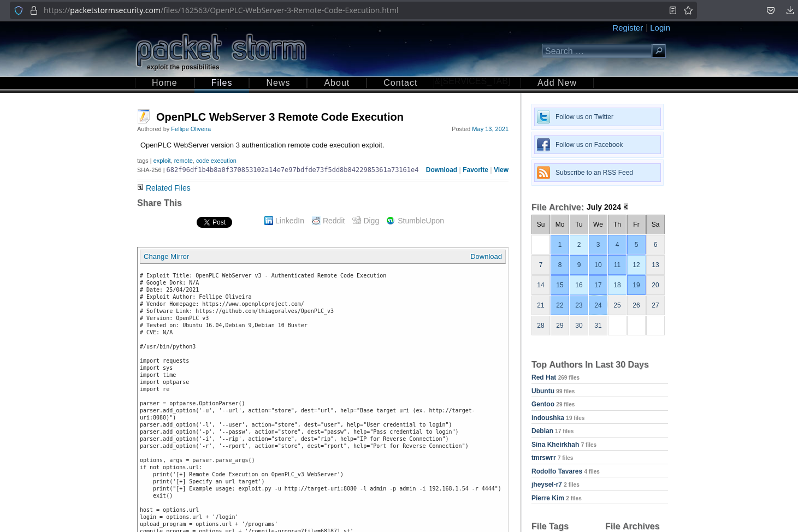Focus the Search input field

point(597,51)
